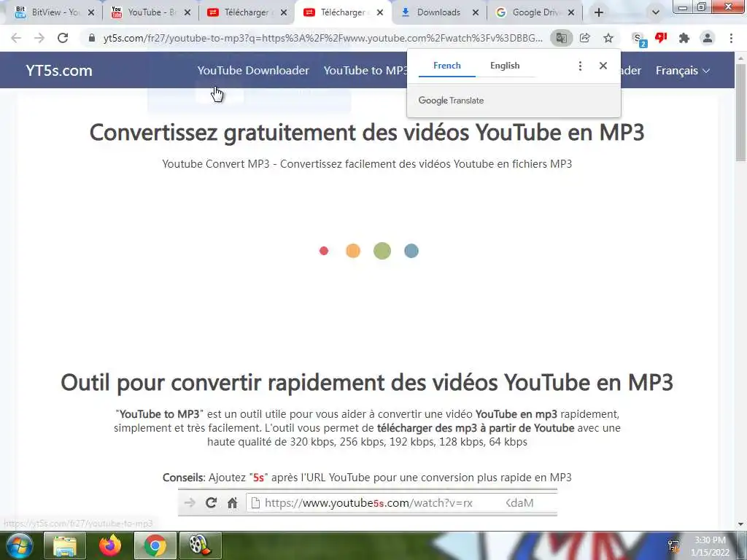
Task: Select French in translate popup
Action: [x=447, y=66]
